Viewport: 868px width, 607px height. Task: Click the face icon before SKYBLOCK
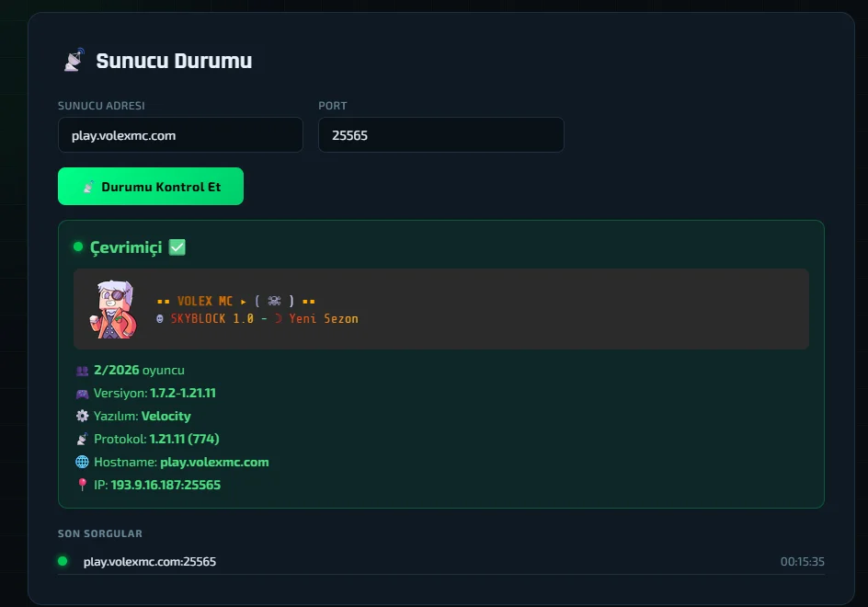point(160,318)
